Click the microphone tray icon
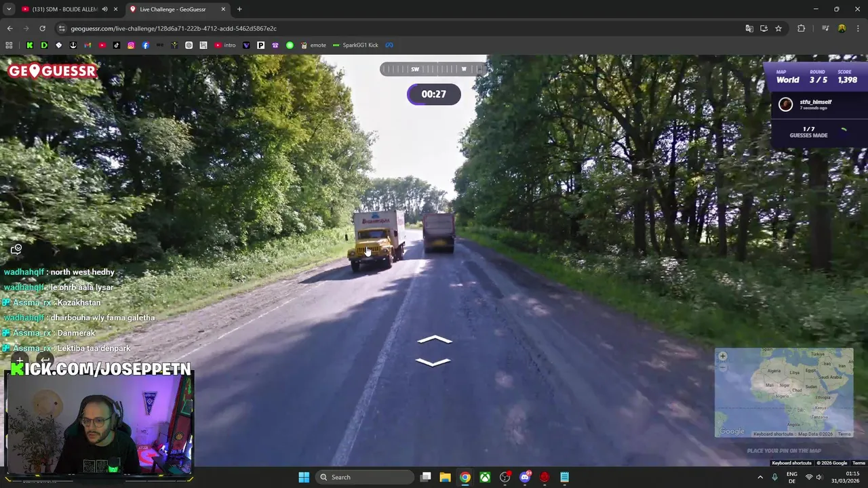868x488 pixels. point(774,477)
